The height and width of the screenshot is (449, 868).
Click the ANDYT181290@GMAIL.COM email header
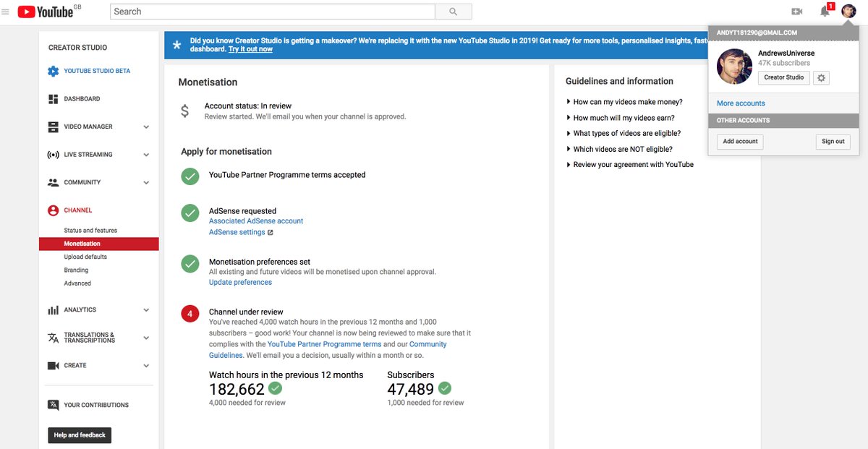tap(757, 33)
